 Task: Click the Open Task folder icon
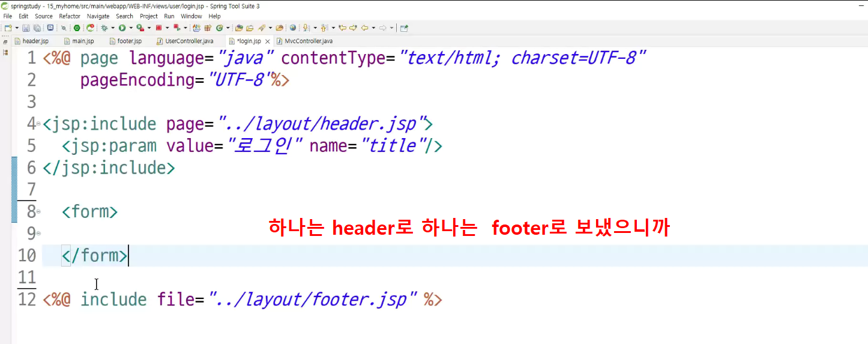(x=250, y=28)
